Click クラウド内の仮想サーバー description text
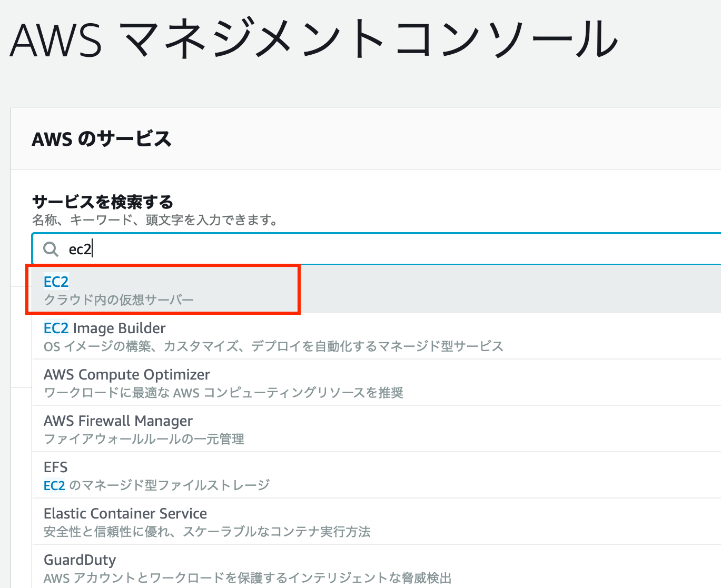This screenshot has width=721, height=588. pyautogui.click(x=119, y=300)
